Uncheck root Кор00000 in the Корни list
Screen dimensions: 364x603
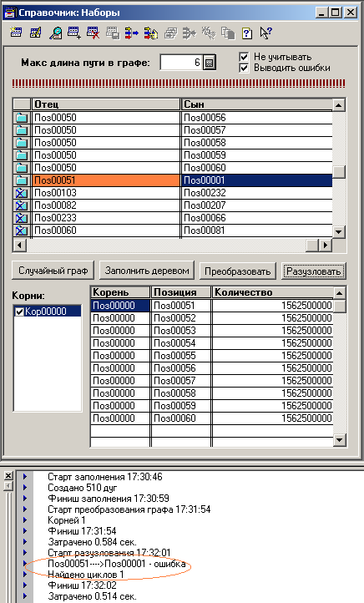(x=19, y=312)
